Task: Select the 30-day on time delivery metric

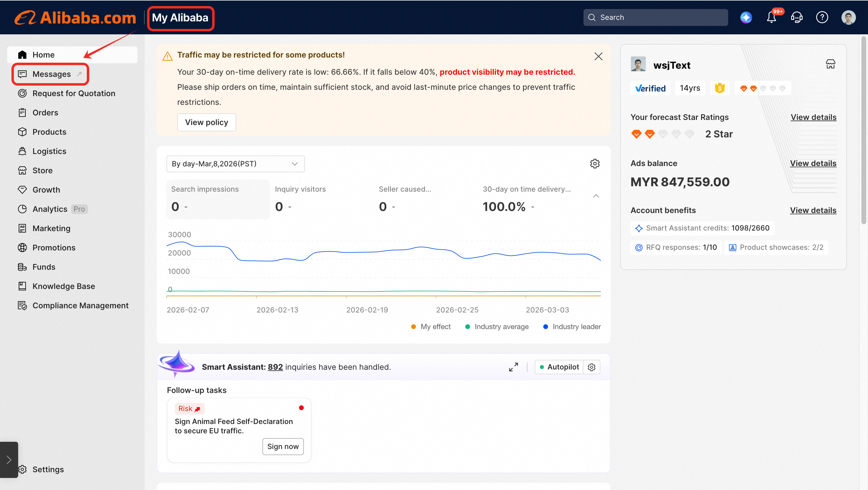Action: click(530, 199)
